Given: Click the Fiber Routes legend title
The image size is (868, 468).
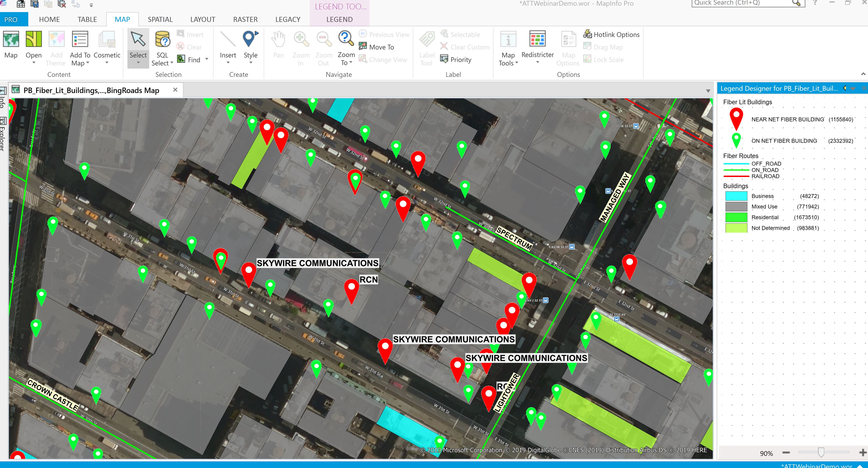Looking at the screenshot, I should coord(741,156).
